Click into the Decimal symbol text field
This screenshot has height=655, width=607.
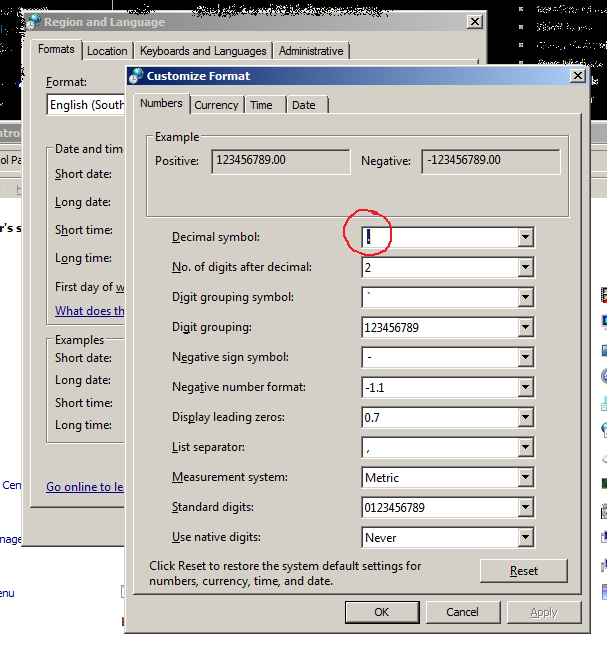click(440, 238)
